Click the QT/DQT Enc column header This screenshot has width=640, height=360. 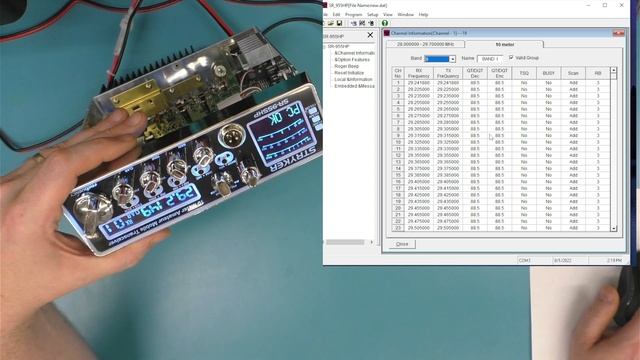tap(499, 73)
